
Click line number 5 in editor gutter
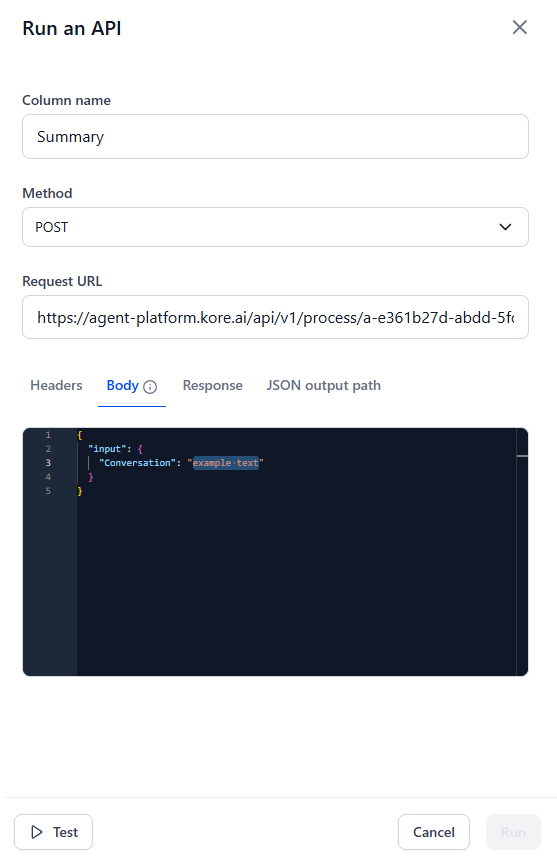pyautogui.click(x=48, y=491)
